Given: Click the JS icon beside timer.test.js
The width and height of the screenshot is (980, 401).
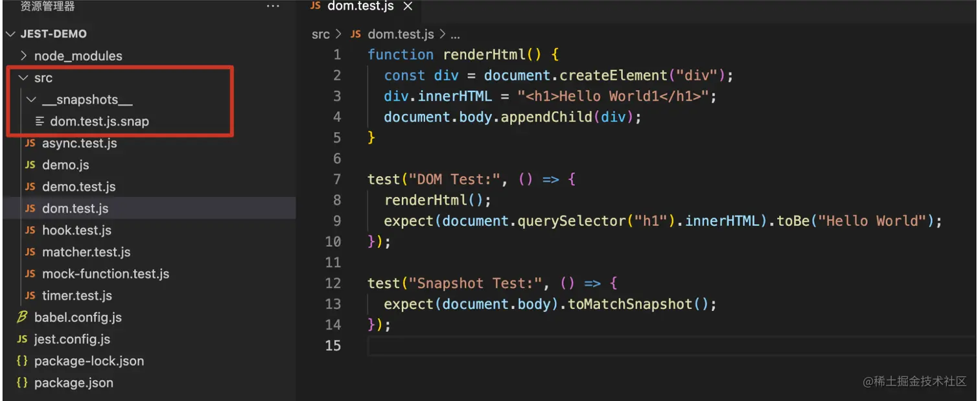Looking at the screenshot, I should [30, 295].
